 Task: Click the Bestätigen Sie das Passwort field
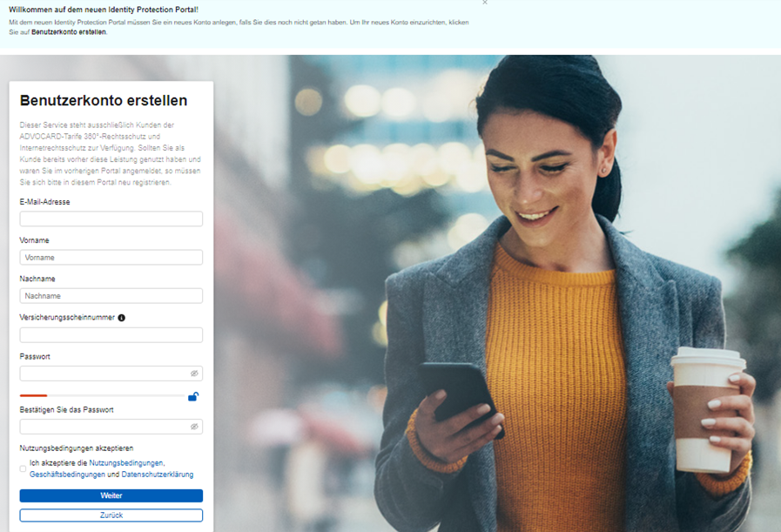click(103, 427)
